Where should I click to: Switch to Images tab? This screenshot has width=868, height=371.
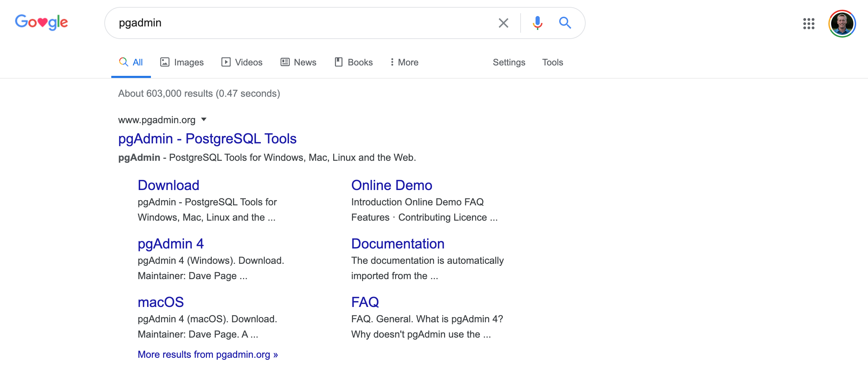182,62
